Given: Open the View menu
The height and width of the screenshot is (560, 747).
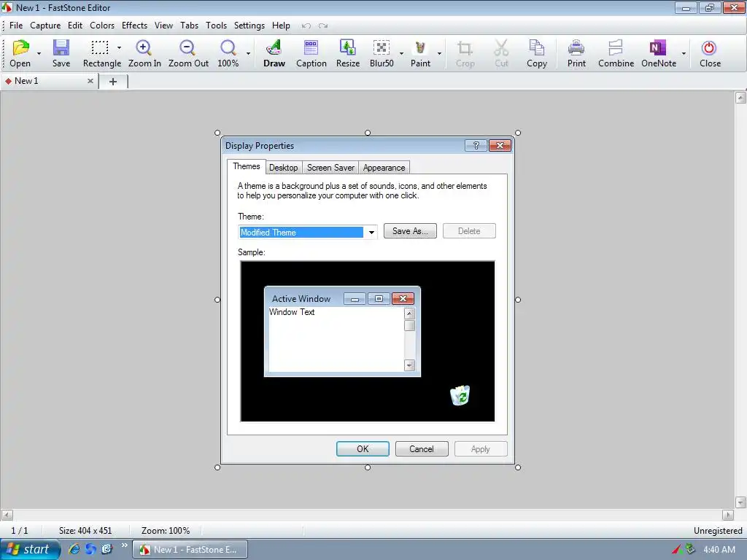Looking at the screenshot, I should pyautogui.click(x=163, y=26).
